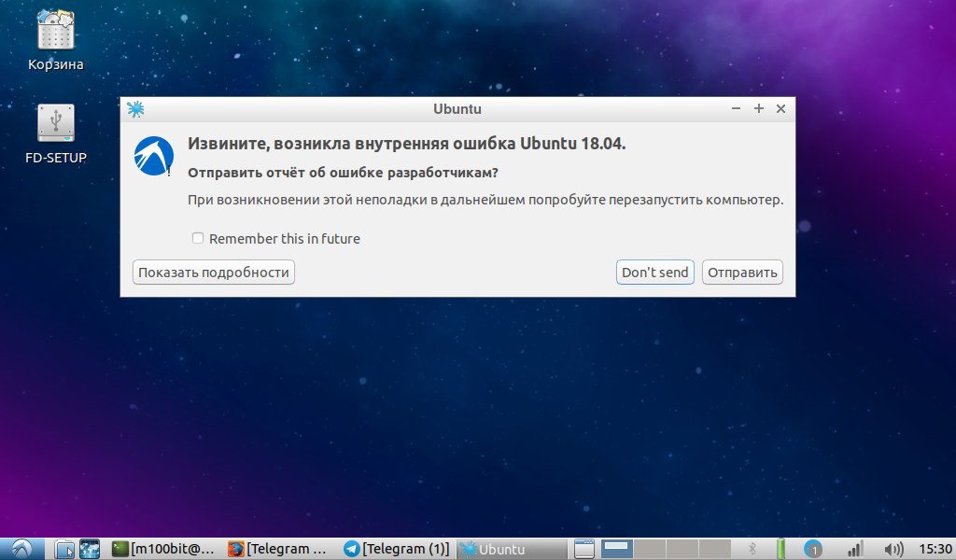Switch to third virtual desktop in pager
956x560 pixels.
[682, 549]
